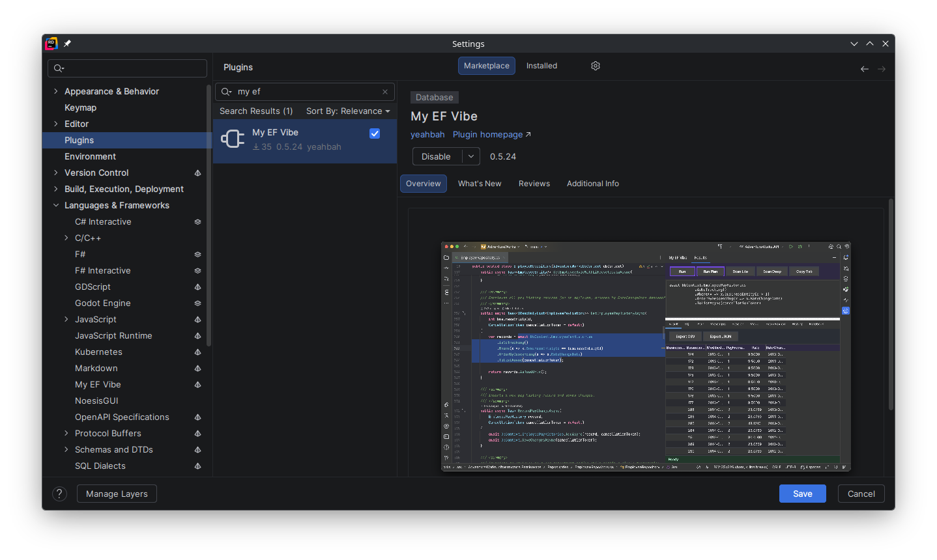Open Sort By Relevance dropdown

(348, 111)
